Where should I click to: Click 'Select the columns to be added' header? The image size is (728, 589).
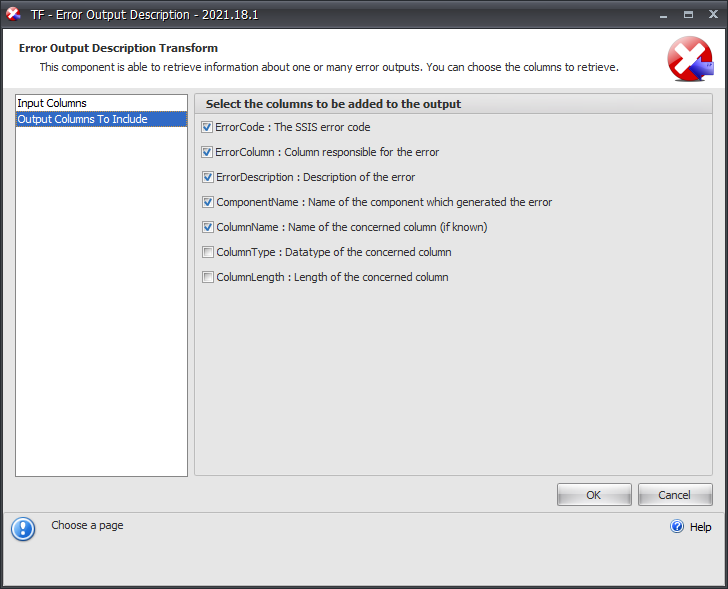(333, 104)
